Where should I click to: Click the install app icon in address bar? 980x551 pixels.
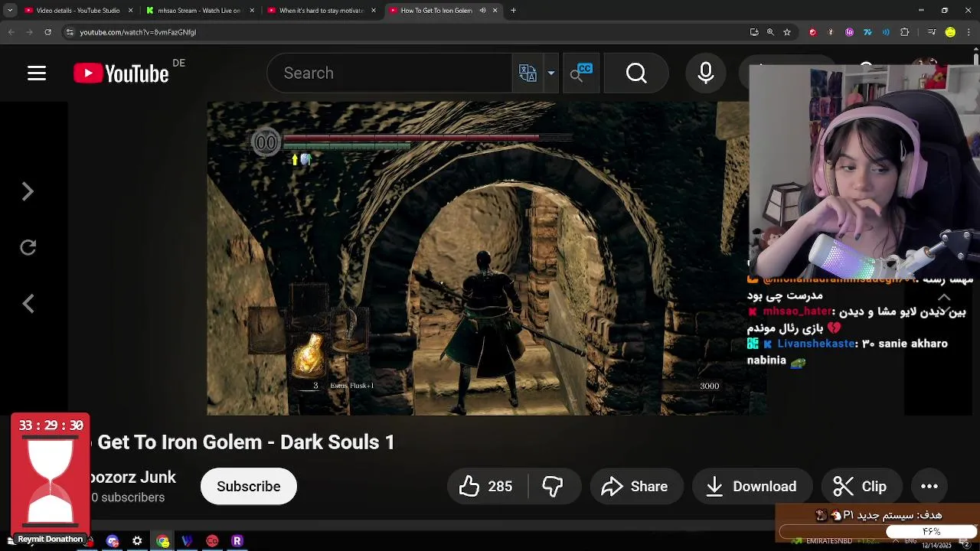tap(754, 32)
